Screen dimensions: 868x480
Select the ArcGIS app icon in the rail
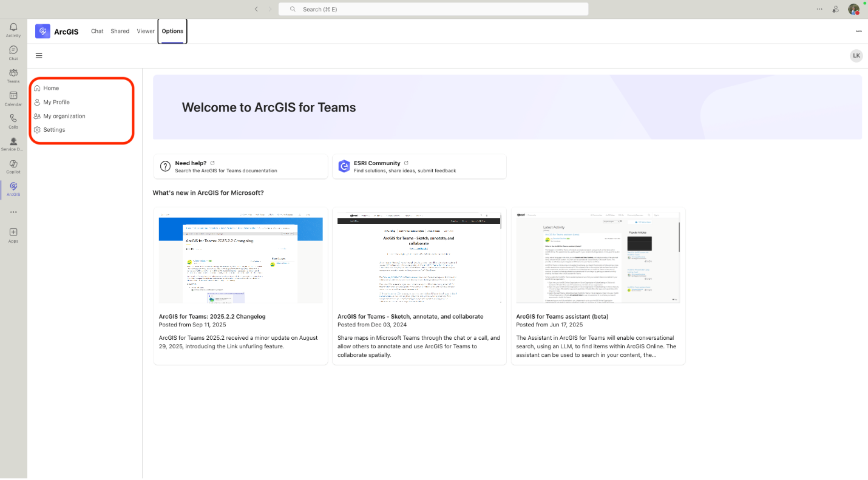point(13,189)
